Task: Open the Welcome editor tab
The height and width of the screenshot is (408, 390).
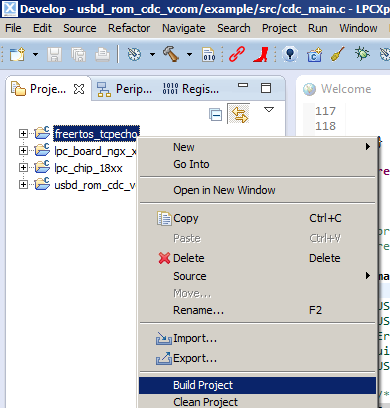Action: (x=337, y=89)
